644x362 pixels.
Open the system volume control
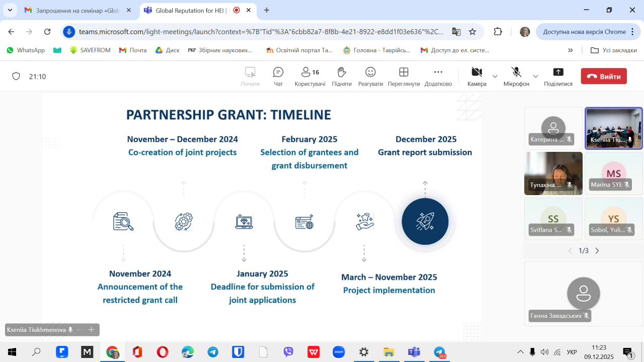[544, 352]
